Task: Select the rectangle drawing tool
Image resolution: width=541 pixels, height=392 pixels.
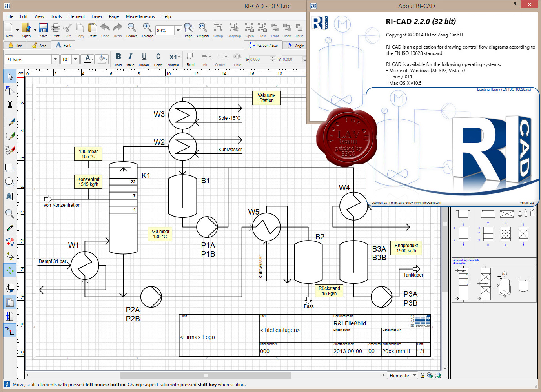Action: coord(10,168)
